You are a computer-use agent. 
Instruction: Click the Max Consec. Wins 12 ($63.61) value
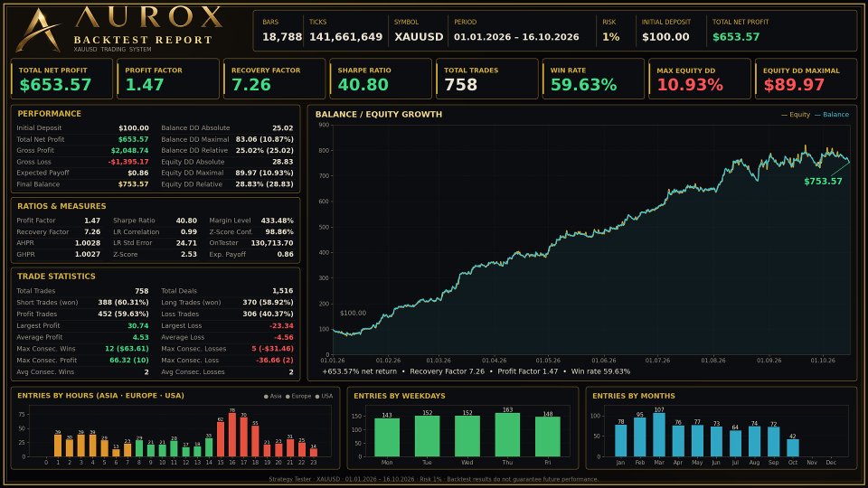(x=127, y=349)
